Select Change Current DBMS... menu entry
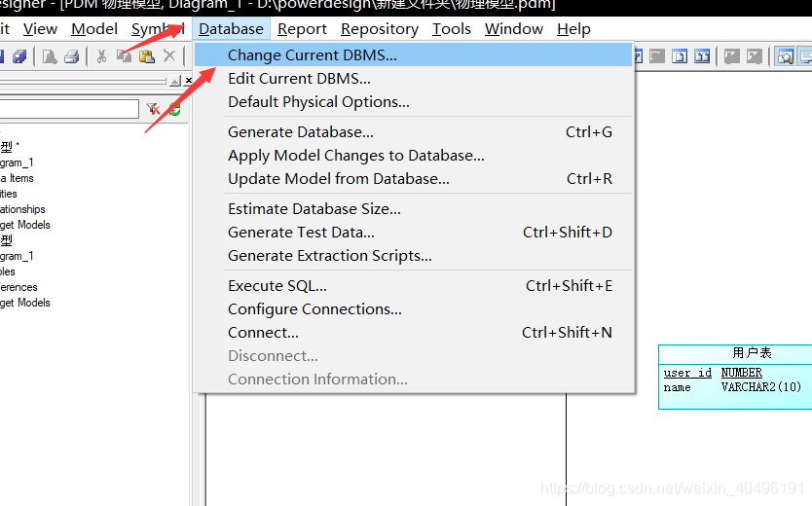Viewport: 812px width, 506px height. tap(413, 54)
